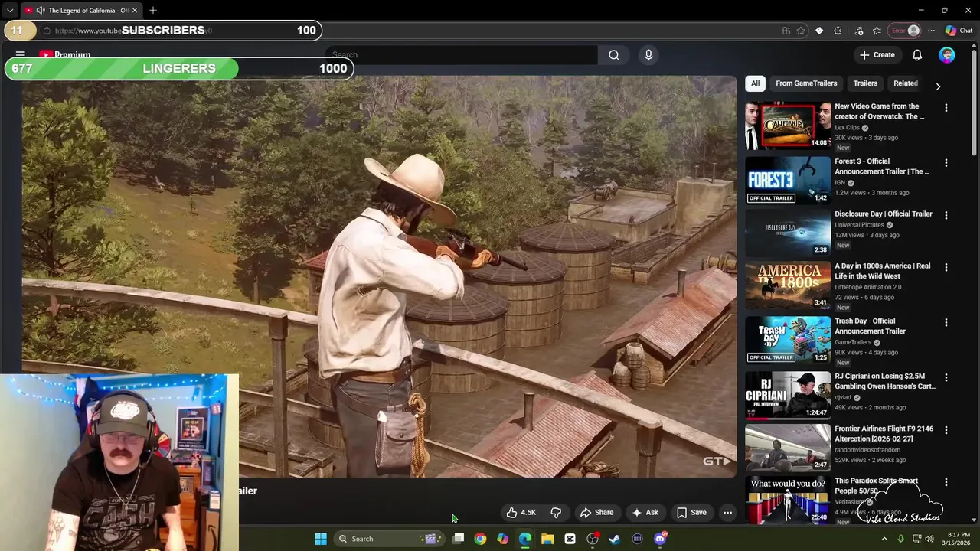Open the YouTube hamburger guide menu
Screen dimensions: 980x551
pos(21,55)
